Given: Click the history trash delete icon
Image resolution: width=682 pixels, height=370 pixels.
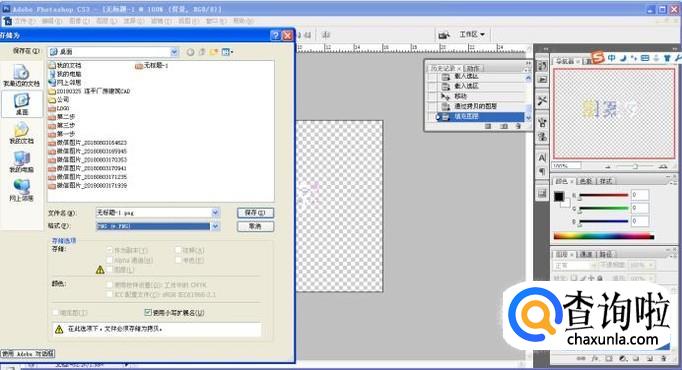Looking at the screenshot, I should (518, 126).
